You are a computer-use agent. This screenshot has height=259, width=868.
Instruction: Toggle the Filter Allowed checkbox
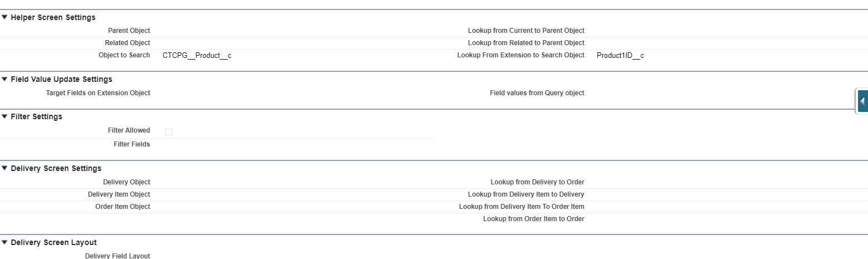[x=168, y=132]
